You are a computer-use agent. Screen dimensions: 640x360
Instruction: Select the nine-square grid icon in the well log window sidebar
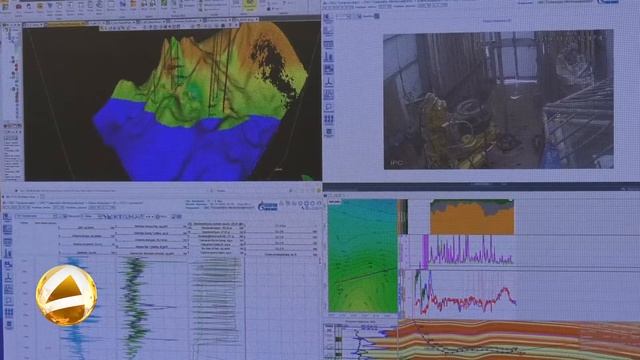(x=9, y=313)
